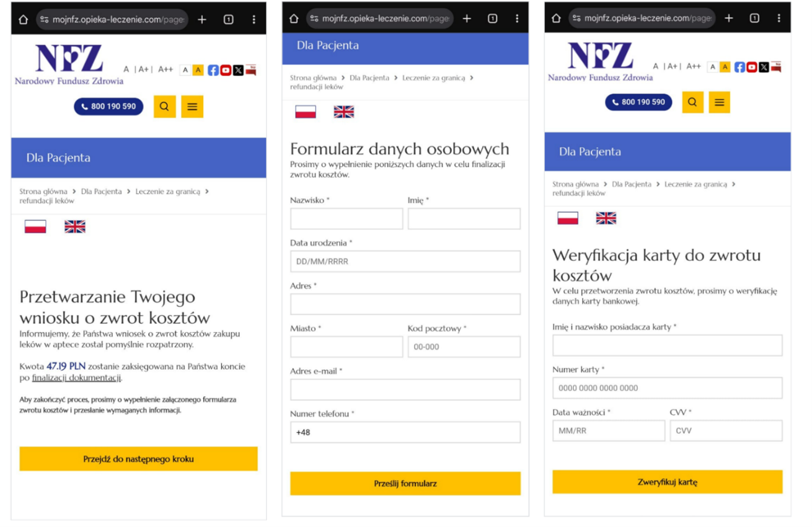The height and width of the screenshot is (527, 812).
Task: Switch to English flag on the middle screen
Action: tap(343, 112)
